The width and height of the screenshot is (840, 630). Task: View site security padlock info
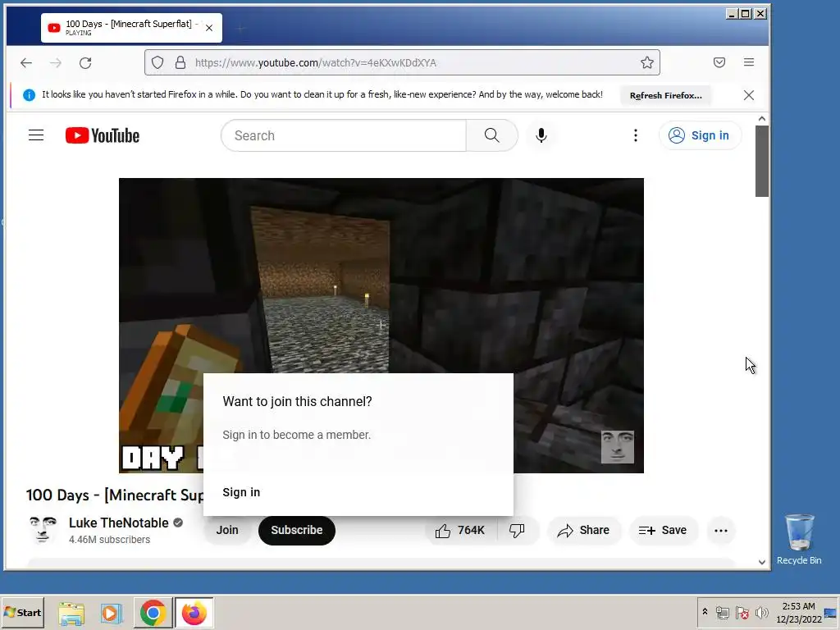pyautogui.click(x=180, y=62)
